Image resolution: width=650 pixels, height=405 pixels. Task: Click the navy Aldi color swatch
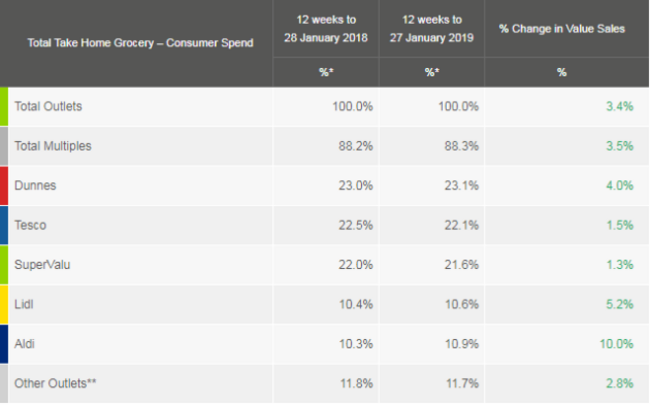[4, 344]
